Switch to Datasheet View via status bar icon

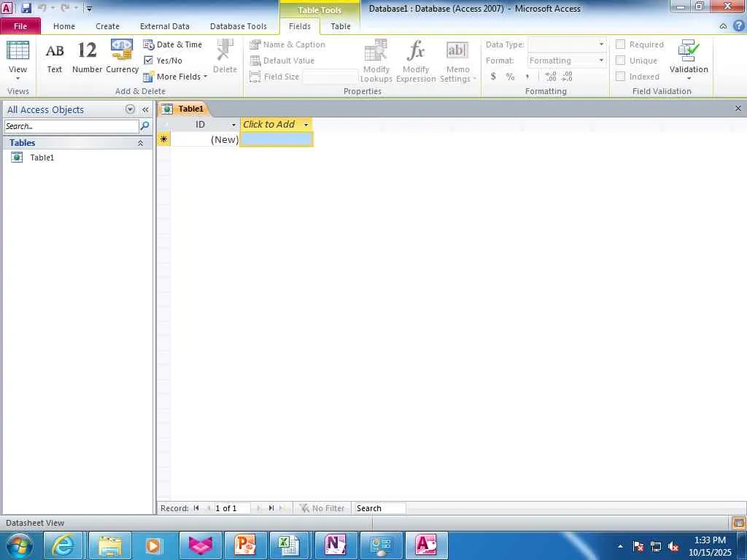[x=738, y=523]
